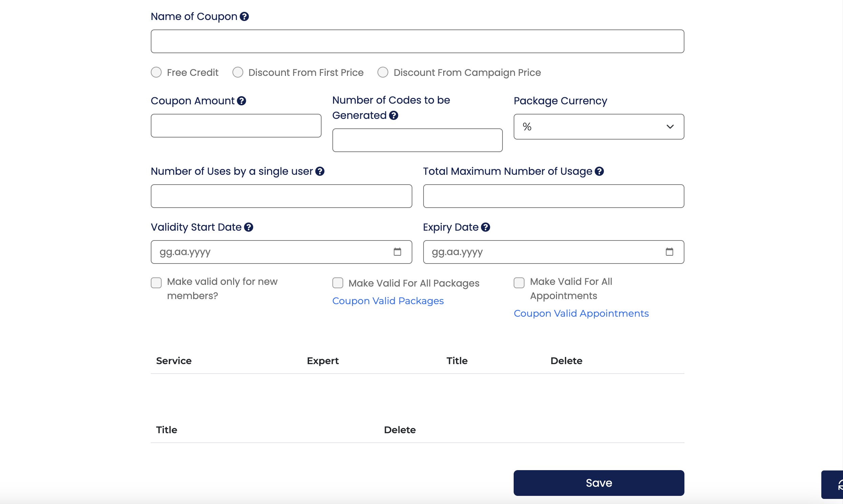This screenshot has width=843, height=504.
Task: Open the Coupon Valid Packages link
Action: coord(388,300)
